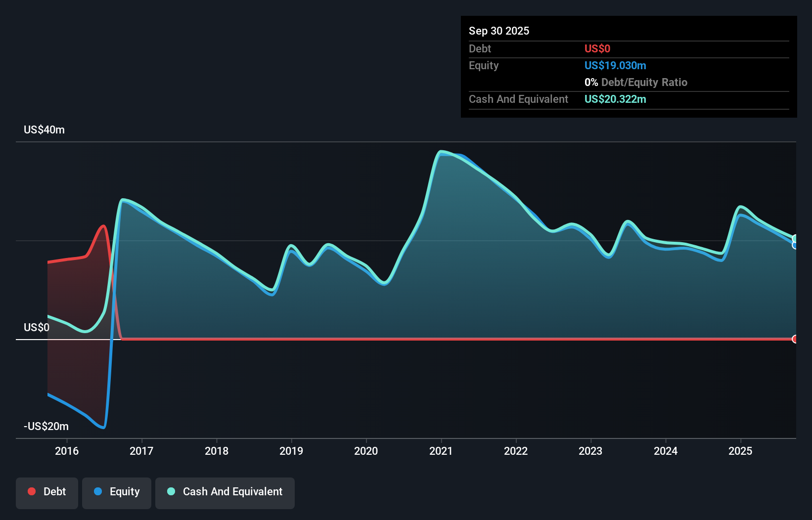
Task: Click the -US$20m y-axis label
Action: [x=46, y=426]
